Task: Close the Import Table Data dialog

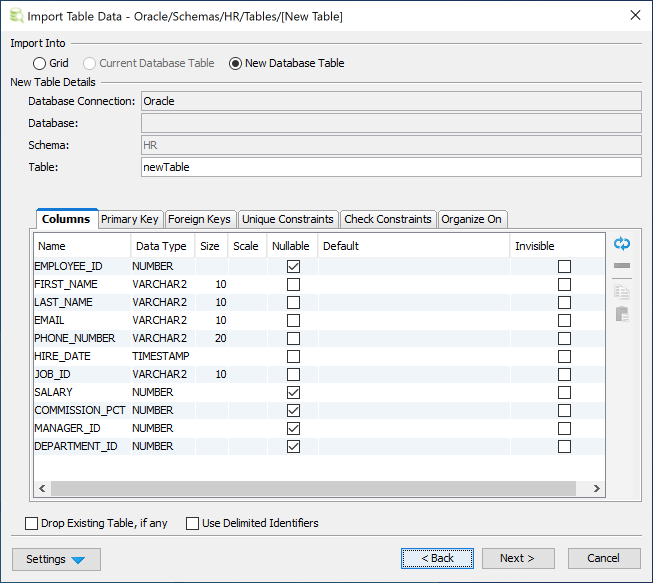Action: pos(635,15)
